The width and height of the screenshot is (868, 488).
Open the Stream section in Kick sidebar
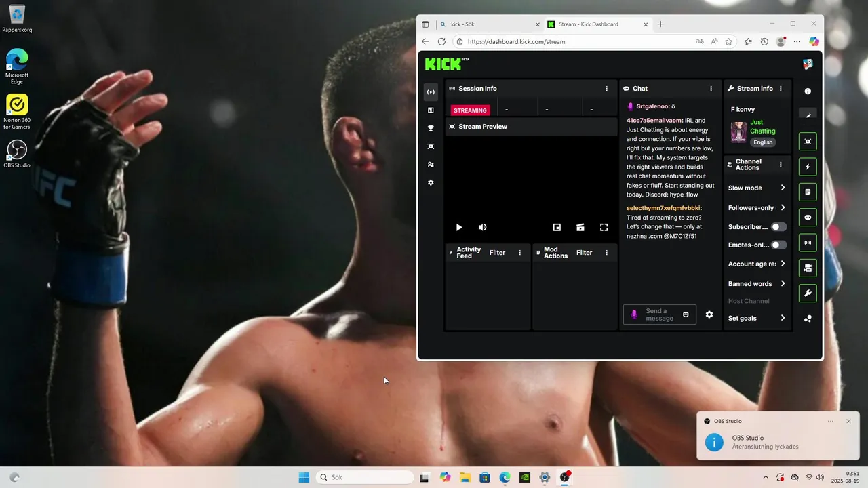point(431,92)
